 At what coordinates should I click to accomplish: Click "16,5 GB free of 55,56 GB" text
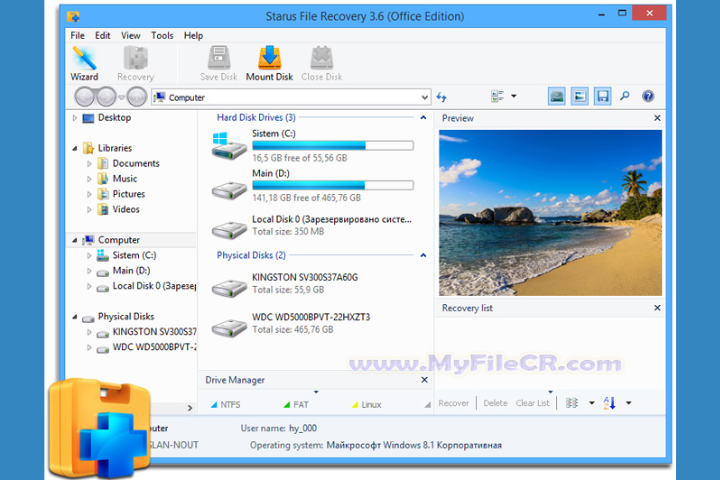coord(299,158)
